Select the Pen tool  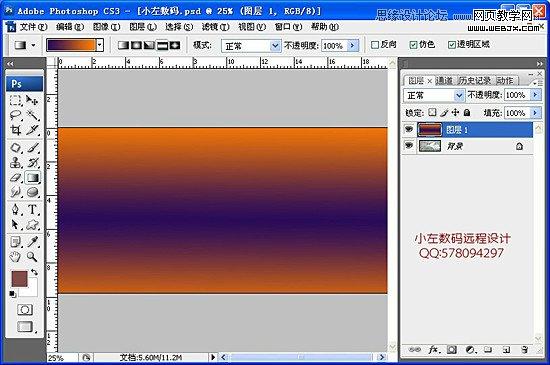pyautogui.click(x=15, y=210)
